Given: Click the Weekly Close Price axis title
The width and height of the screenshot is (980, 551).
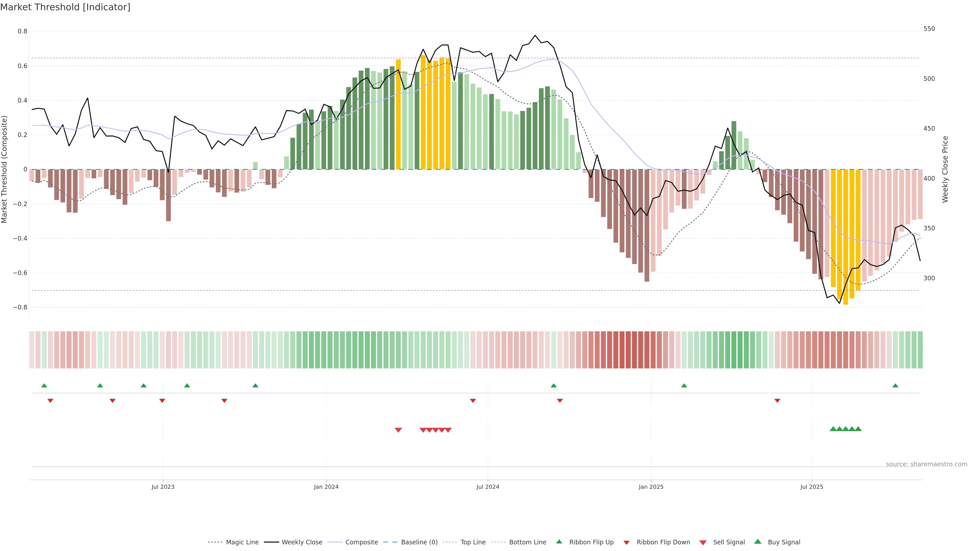Looking at the screenshot, I should 945,169.
